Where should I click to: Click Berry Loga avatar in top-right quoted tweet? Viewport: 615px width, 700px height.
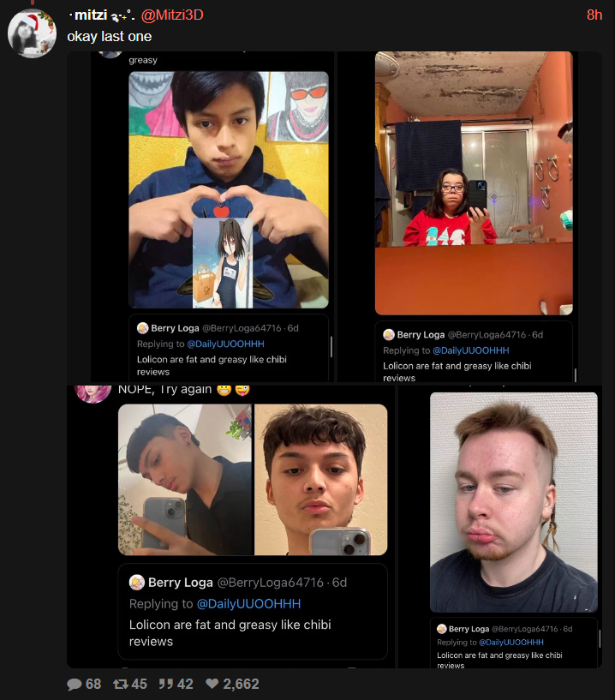389,334
